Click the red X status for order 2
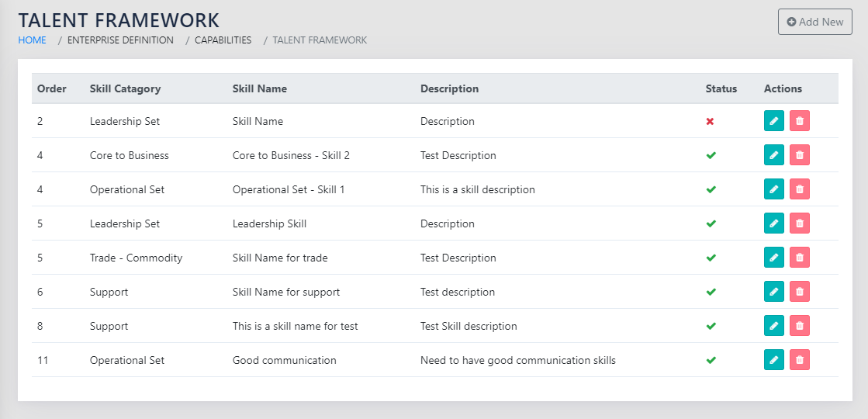This screenshot has height=419, width=868. pyautogui.click(x=710, y=122)
